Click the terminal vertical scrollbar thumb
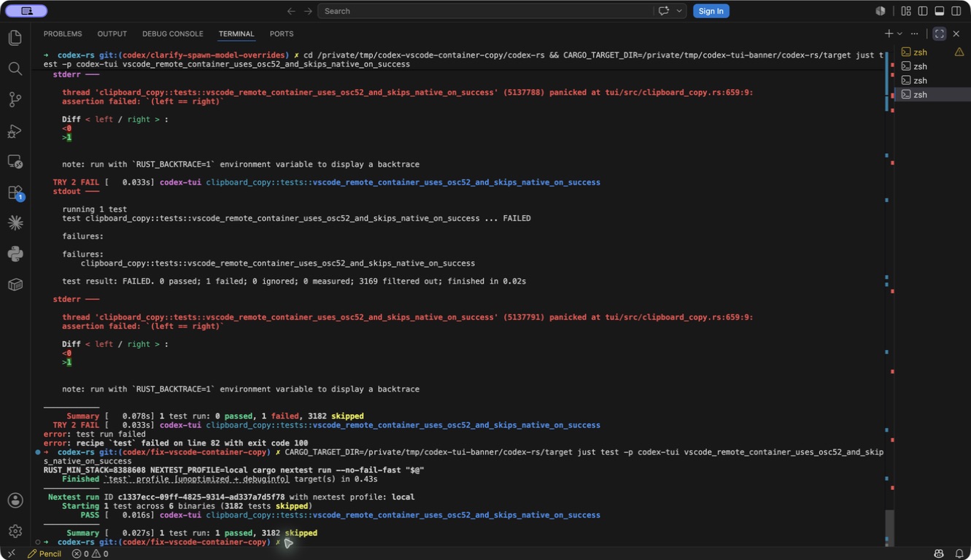 [889, 526]
